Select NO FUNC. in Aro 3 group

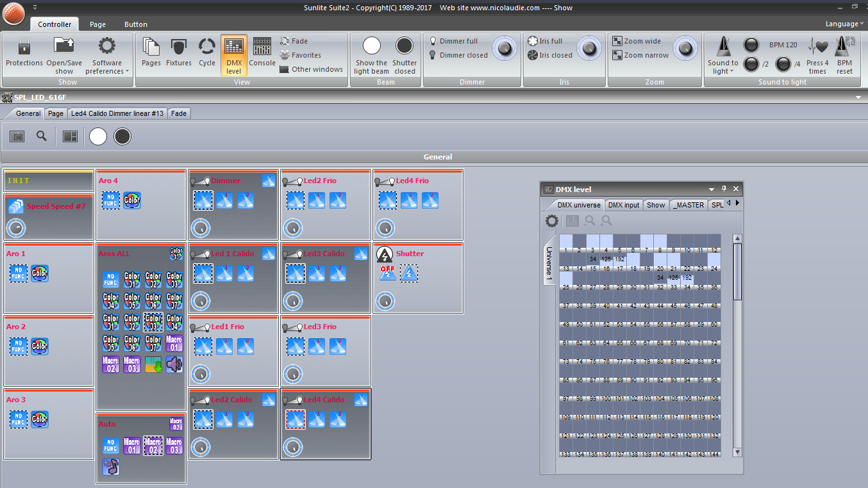(x=19, y=419)
